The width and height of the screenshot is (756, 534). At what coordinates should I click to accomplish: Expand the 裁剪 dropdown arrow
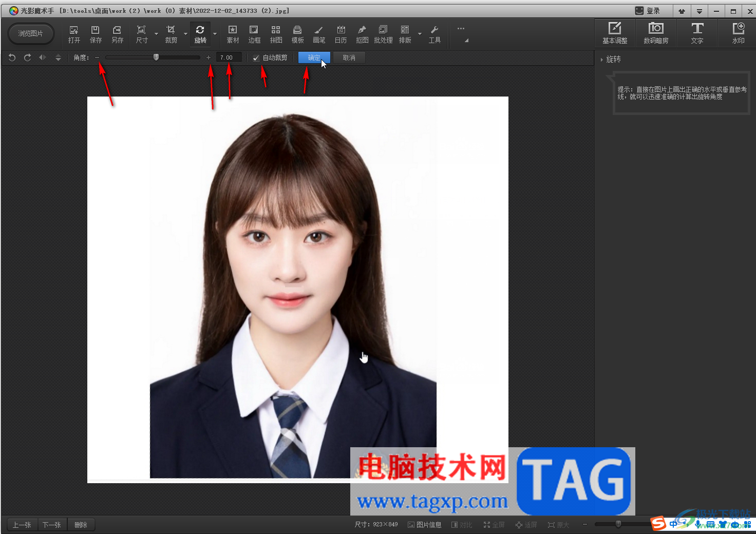pos(185,34)
